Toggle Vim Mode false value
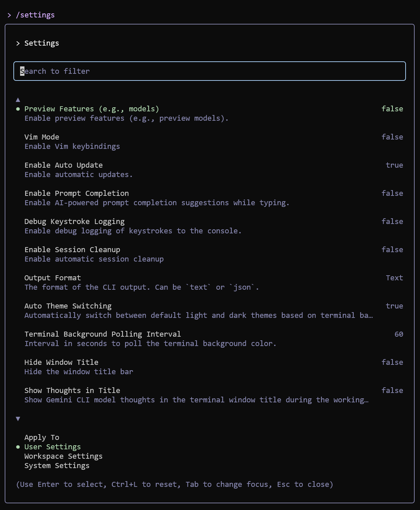This screenshot has width=420, height=510. [x=392, y=137]
